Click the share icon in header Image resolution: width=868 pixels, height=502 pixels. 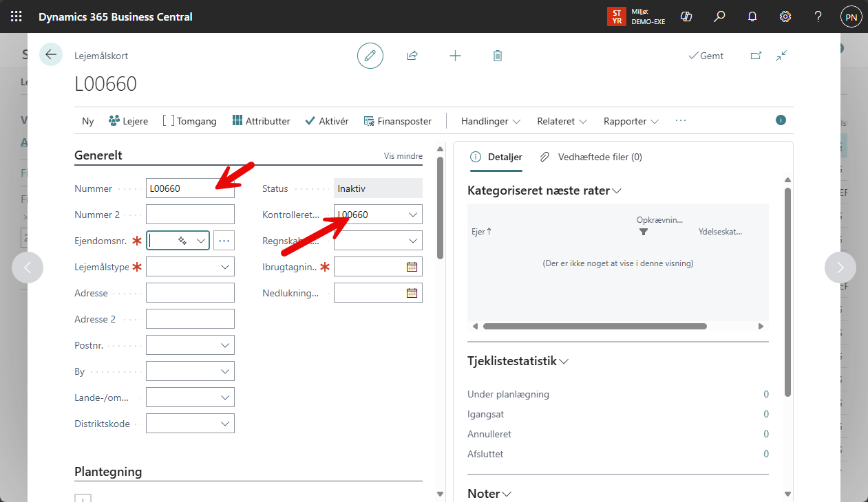coord(412,56)
